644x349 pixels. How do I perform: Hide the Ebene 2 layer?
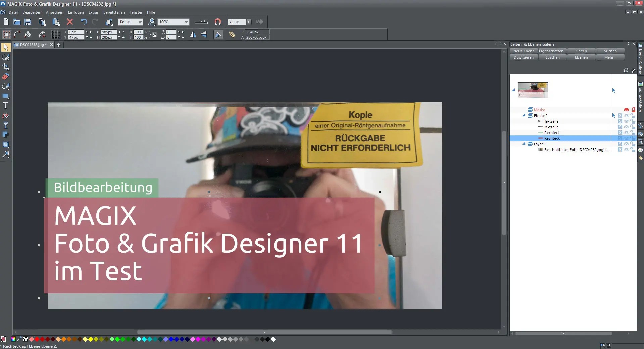tap(626, 116)
